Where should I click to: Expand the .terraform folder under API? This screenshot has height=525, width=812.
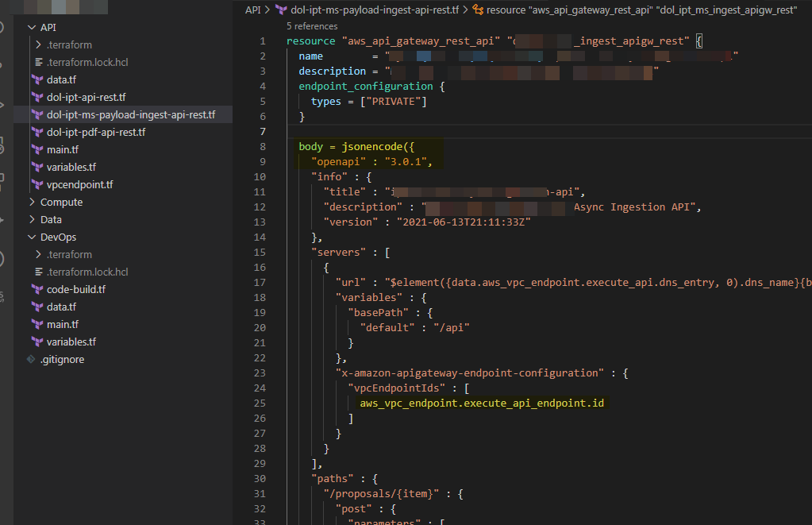pyautogui.click(x=38, y=44)
